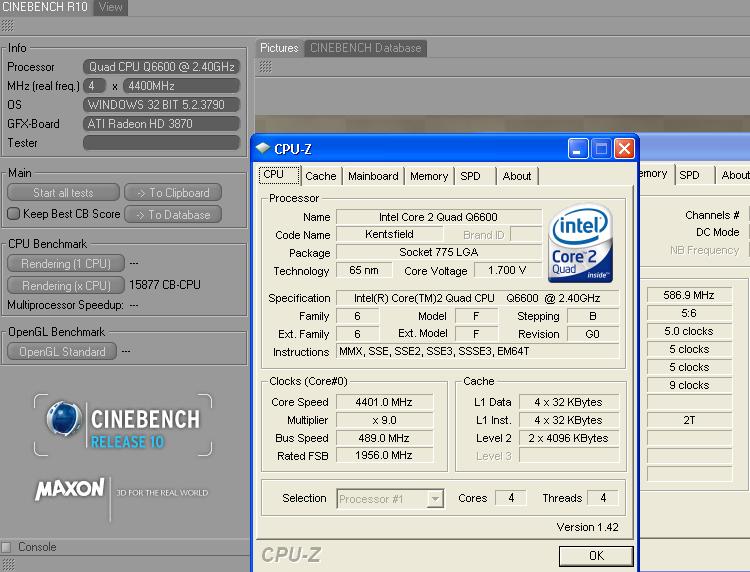Minimize the CPU-Z window
Screen dimensions: 750x572
[x=578, y=149]
